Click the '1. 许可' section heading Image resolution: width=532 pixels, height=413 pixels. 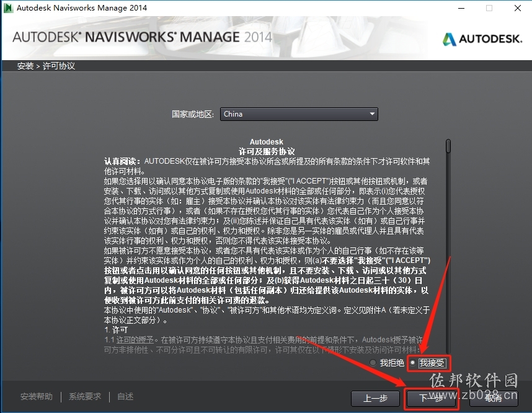point(116,330)
